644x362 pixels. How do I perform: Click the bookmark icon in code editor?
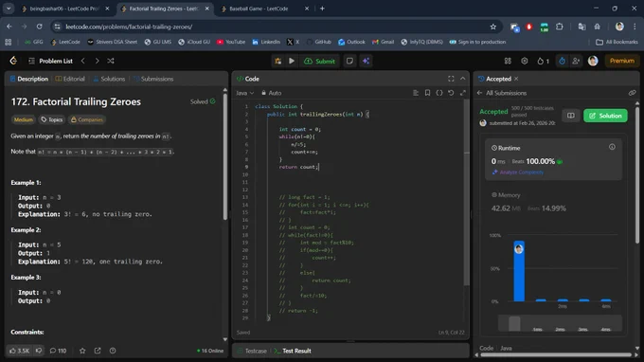click(427, 93)
